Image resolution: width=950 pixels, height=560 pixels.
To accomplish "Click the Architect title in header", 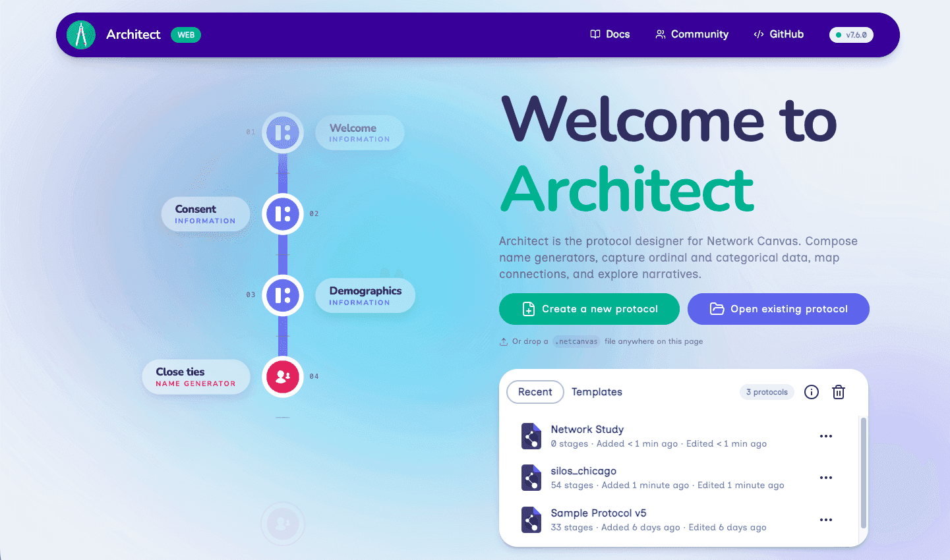I will [133, 34].
